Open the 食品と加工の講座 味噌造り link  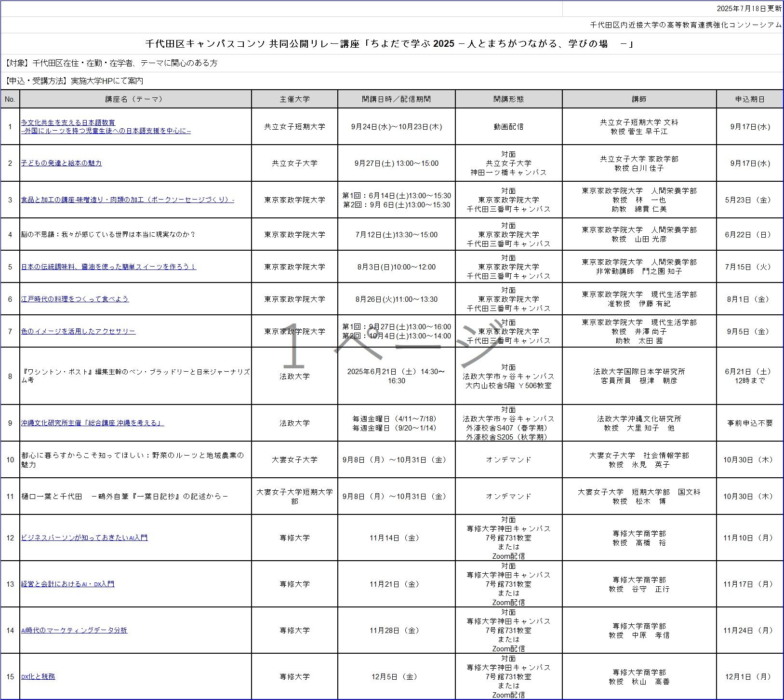(128, 200)
